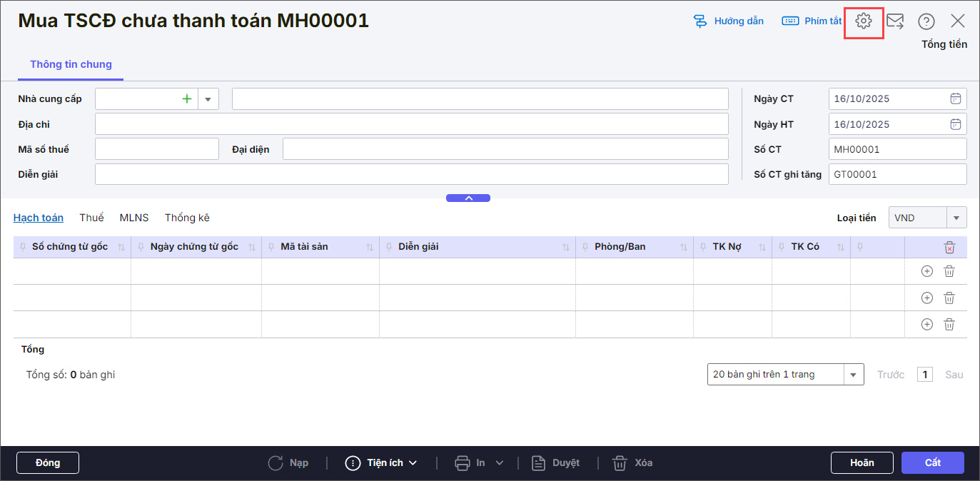Pin the Diễn giải column
Screen dimensions: 980x481
click(x=389, y=247)
